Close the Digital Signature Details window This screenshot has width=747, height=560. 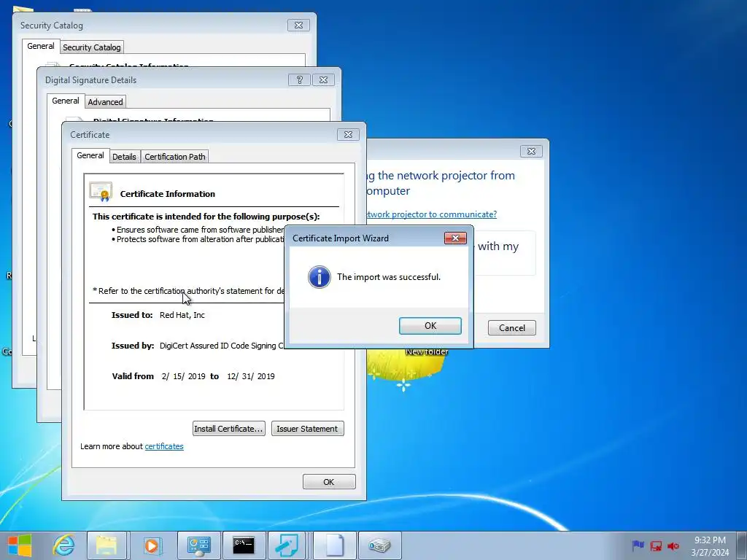pos(323,80)
